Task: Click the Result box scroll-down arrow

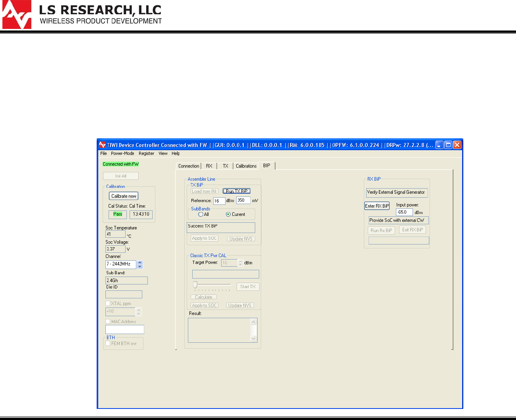Action: click(x=254, y=338)
